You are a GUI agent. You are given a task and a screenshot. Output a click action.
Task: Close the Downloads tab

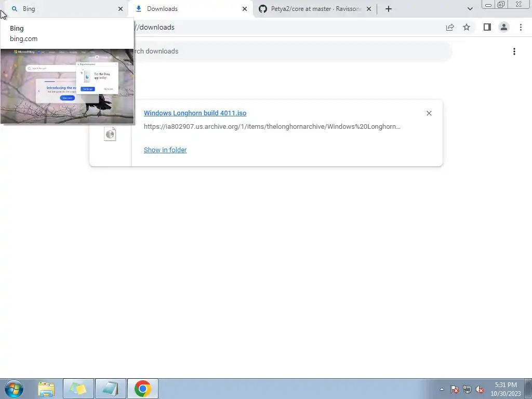click(245, 9)
